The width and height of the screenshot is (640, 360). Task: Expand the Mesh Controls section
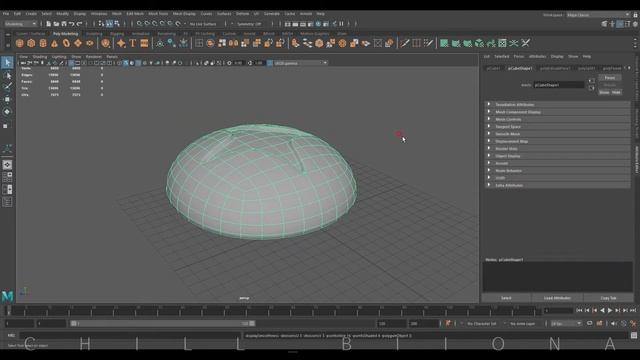[558, 119]
